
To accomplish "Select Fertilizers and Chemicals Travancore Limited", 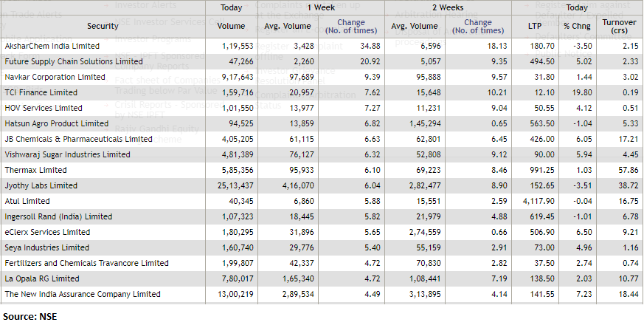I will (x=86, y=263).
